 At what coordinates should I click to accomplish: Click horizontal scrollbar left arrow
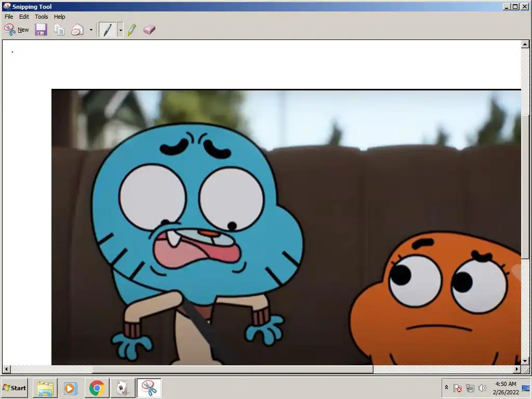pyautogui.click(x=6, y=369)
